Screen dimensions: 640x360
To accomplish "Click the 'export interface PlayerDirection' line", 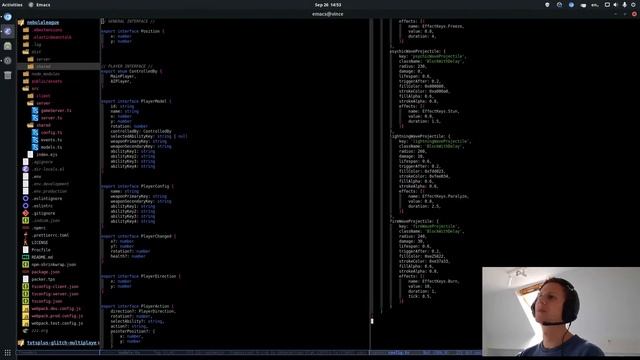I will 140,276.
